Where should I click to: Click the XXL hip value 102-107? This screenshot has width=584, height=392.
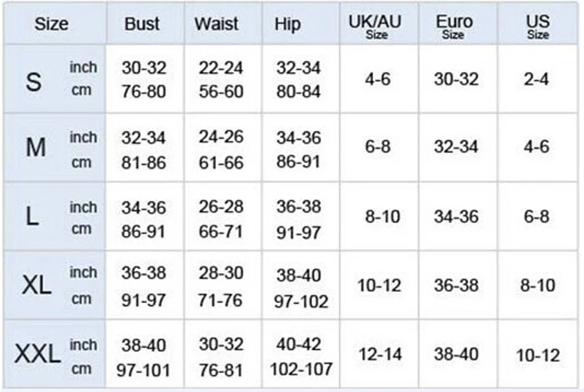301,369
